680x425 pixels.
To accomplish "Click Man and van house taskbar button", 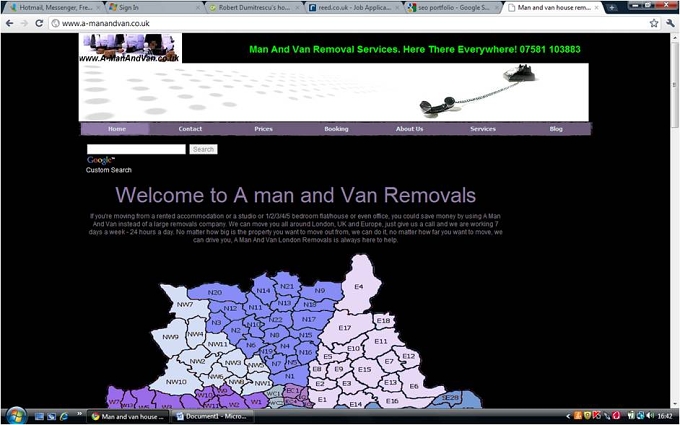I will 128,416.
